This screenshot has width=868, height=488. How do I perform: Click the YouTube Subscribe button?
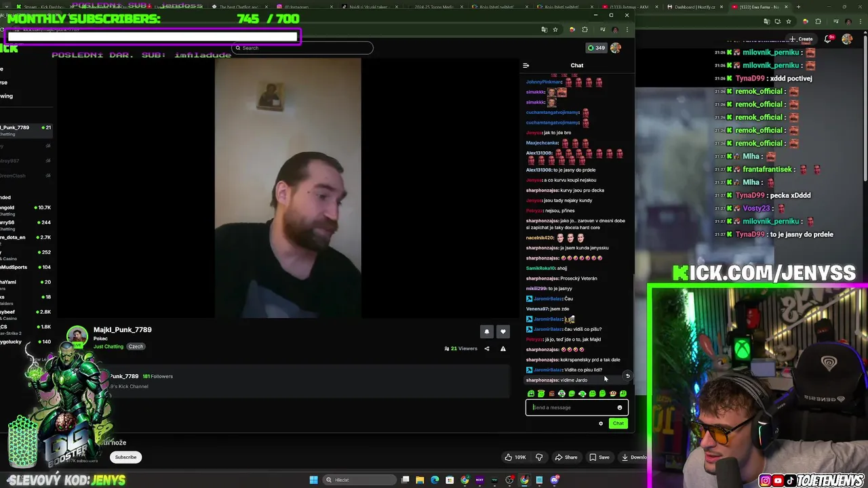125,457
